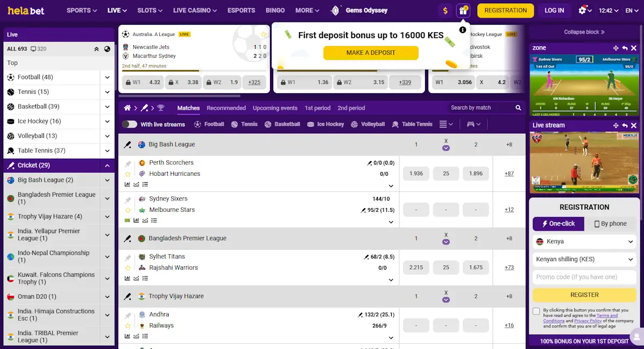The width and height of the screenshot is (644, 349).
Task: Collapse the Cricket section in the sidebar
Action: [x=106, y=165]
